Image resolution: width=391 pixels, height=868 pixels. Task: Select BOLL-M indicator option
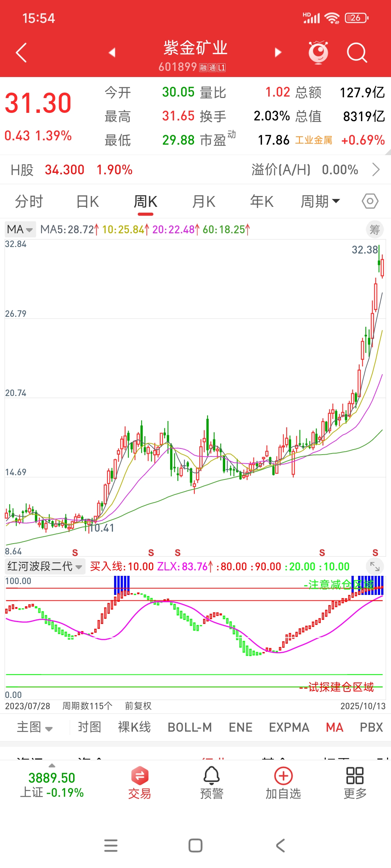(190, 727)
